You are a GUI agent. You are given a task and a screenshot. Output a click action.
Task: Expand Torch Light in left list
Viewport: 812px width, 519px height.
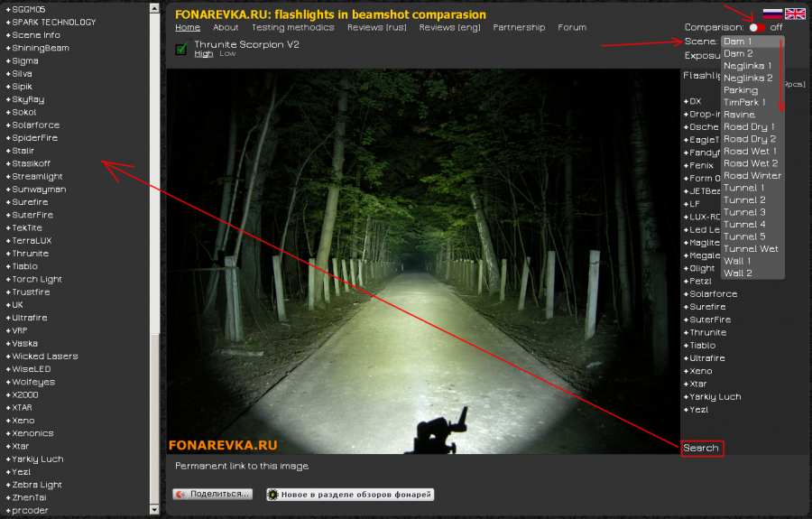(33, 280)
